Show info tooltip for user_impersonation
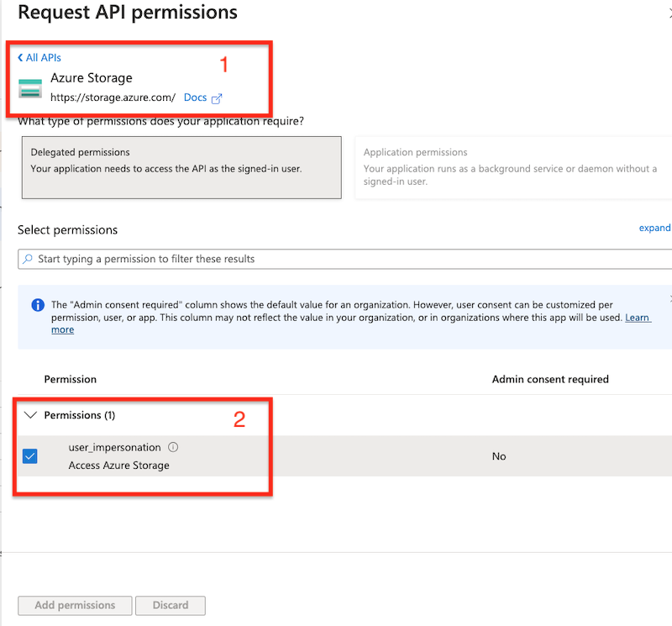This screenshot has height=626, width=672. click(173, 447)
